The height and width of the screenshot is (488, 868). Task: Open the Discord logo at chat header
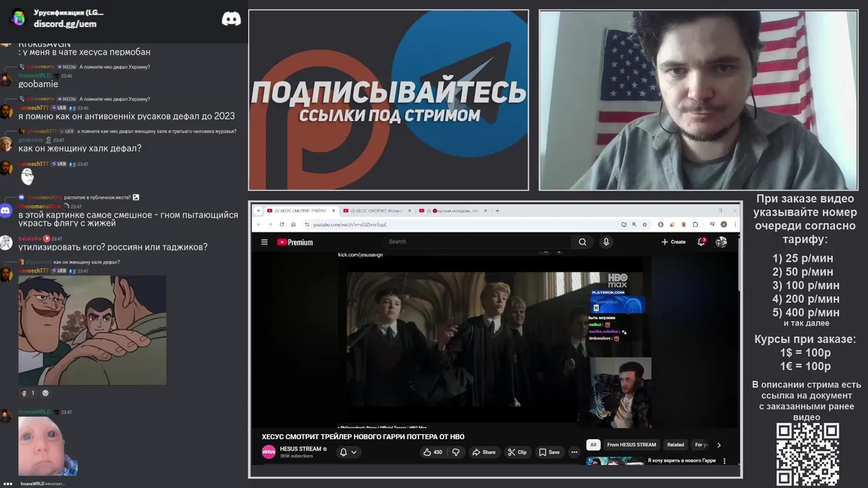(x=231, y=19)
